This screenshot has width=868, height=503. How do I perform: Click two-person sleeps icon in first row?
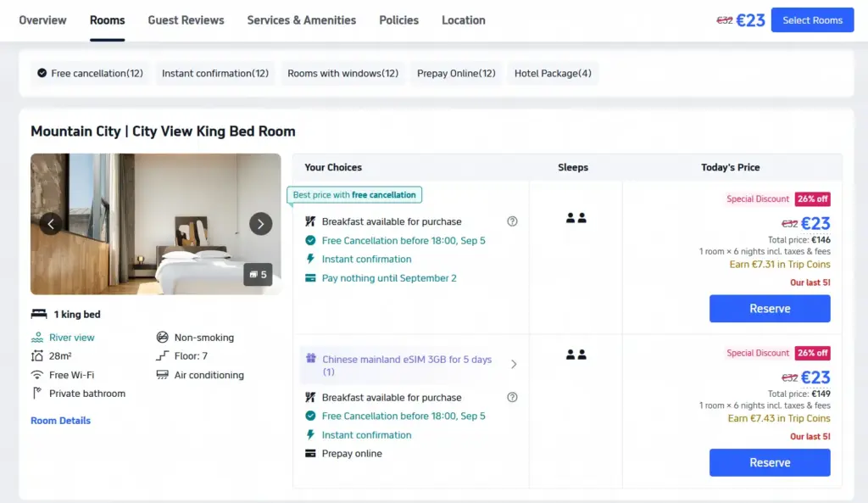point(576,218)
